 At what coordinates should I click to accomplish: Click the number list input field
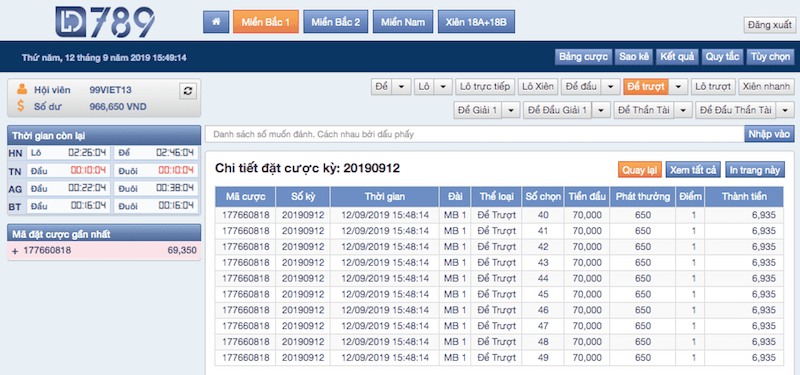(x=474, y=134)
